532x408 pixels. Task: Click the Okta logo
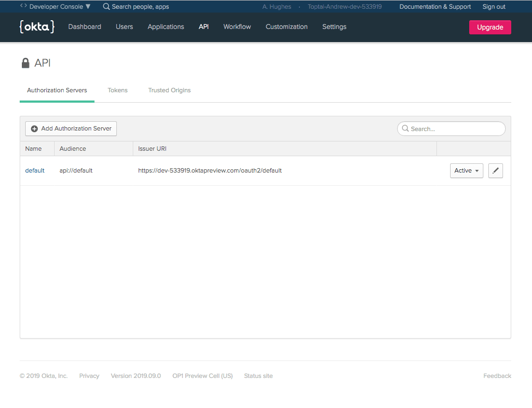point(37,27)
